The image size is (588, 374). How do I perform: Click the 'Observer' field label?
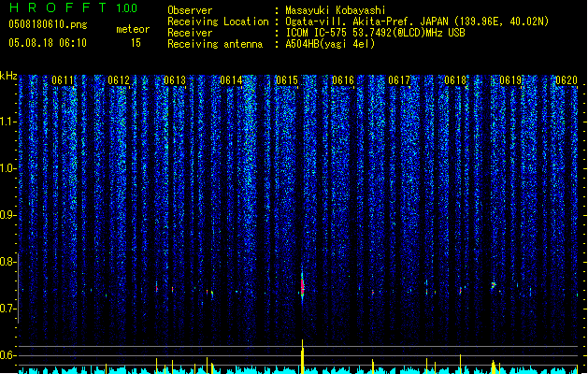(x=190, y=10)
